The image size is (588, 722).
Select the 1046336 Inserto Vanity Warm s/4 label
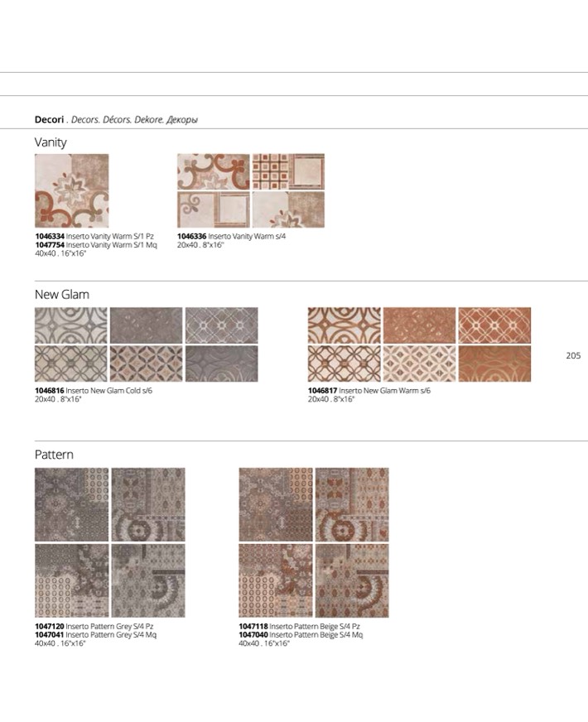click(x=231, y=237)
